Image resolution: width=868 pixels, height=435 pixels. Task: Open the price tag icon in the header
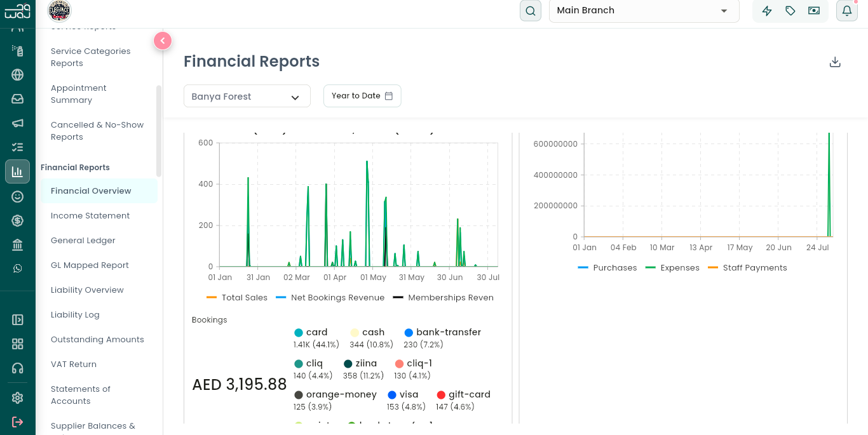coord(790,11)
